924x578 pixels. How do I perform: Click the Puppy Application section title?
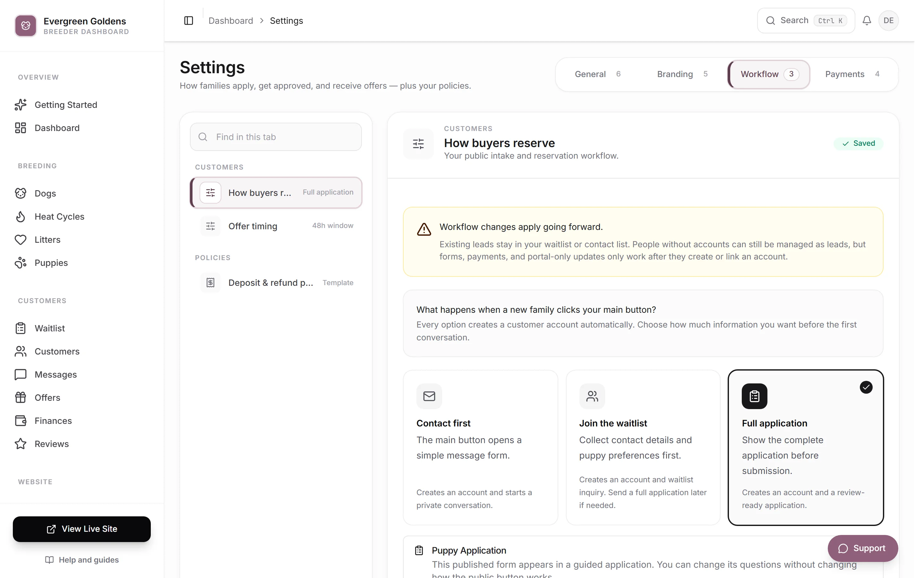(x=469, y=550)
